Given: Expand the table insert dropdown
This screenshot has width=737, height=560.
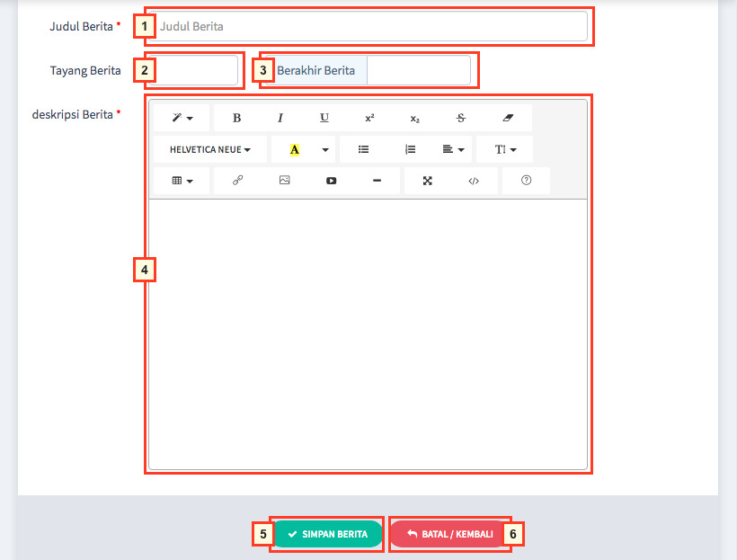Looking at the screenshot, I should (182, 181).
